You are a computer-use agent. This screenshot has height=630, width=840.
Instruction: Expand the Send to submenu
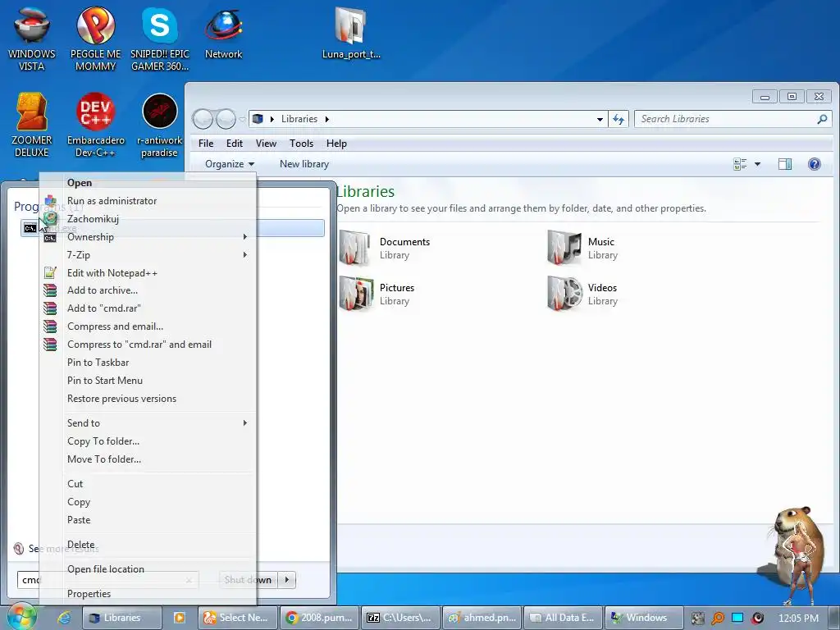[x=244, y=423]
